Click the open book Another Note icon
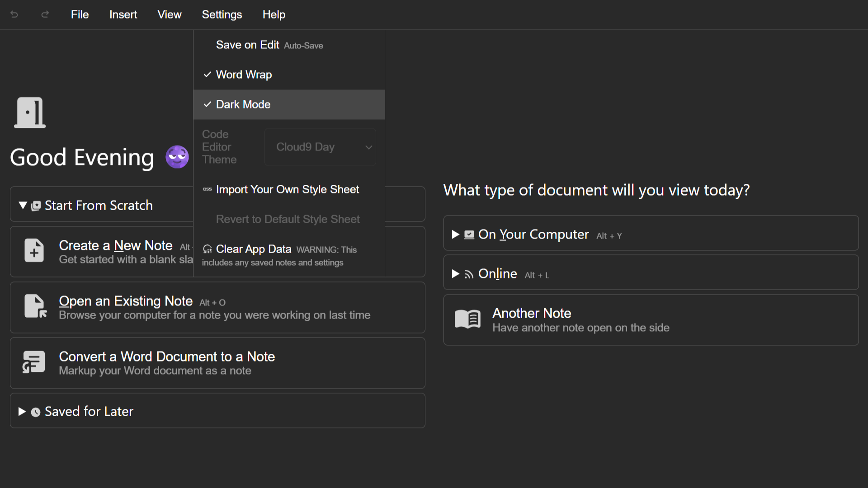 tap(467, 319)
